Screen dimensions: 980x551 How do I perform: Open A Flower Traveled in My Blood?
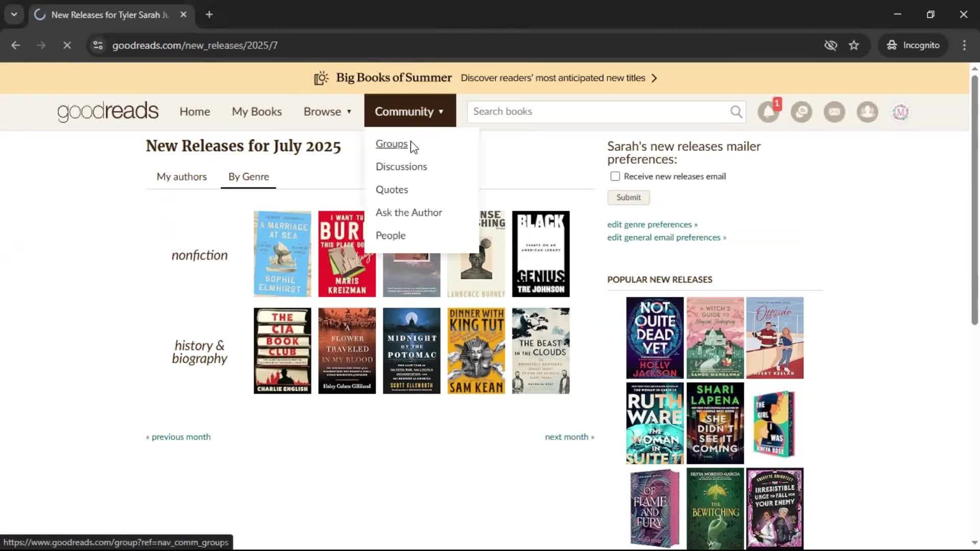[347, 351]
